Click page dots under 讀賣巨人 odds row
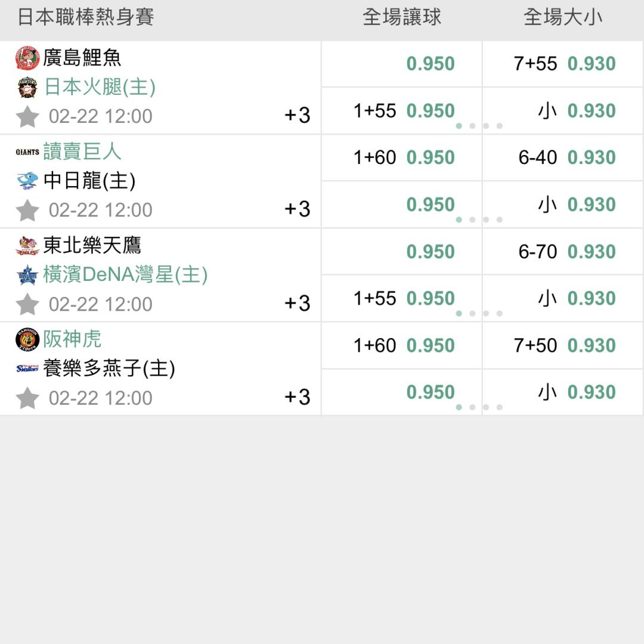Image resolution: width=644 pixels, height=644 pixels. pos(479,219)
